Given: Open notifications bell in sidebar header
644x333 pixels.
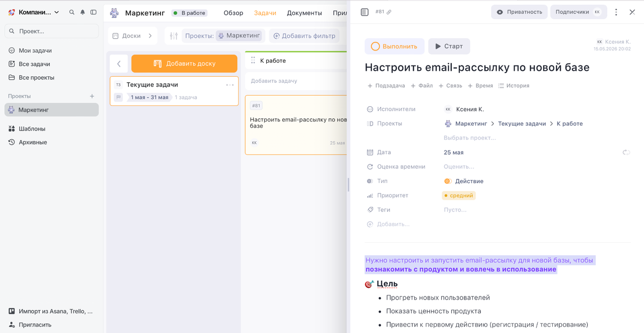Looking at the screenshot, I should (x=83, y=12).
